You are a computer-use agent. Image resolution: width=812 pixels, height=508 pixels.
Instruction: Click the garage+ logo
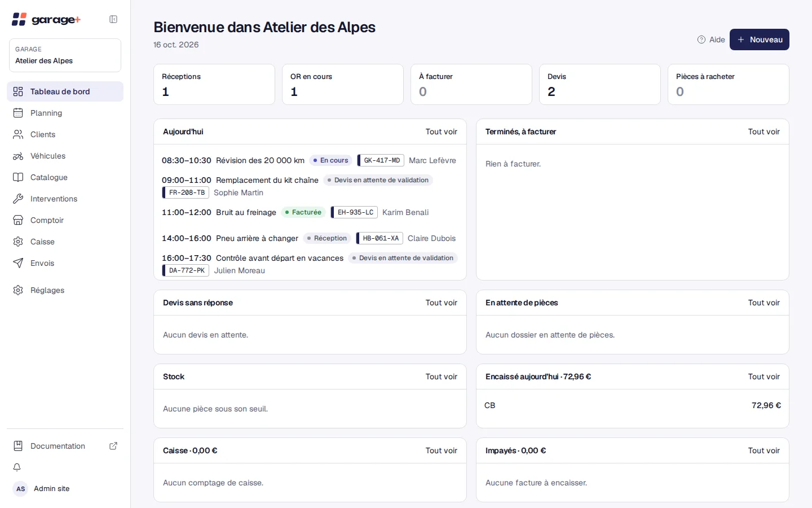[46, 19]
